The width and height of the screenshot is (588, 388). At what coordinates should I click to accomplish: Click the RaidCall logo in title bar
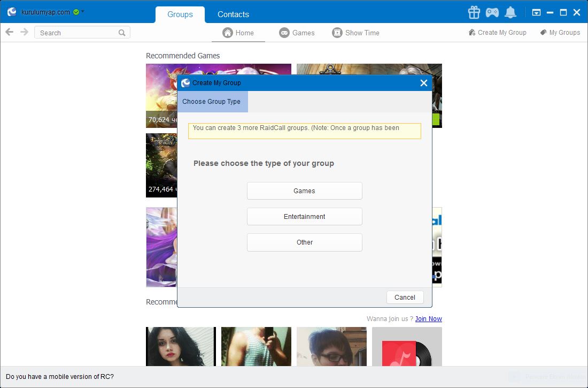12,12
